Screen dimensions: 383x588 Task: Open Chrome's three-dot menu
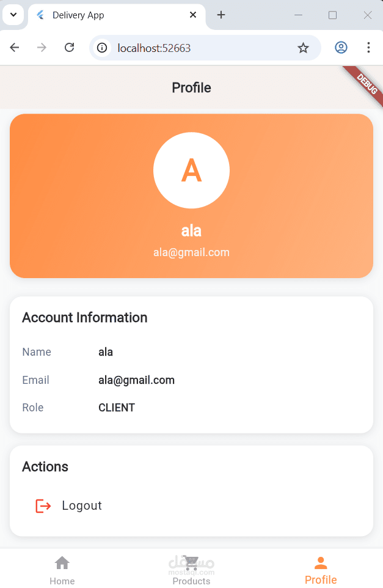click(x=368, y=48)
